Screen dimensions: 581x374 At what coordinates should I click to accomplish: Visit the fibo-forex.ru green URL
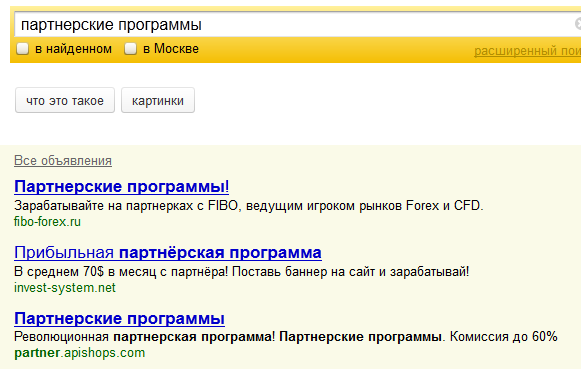coord(47,222)
